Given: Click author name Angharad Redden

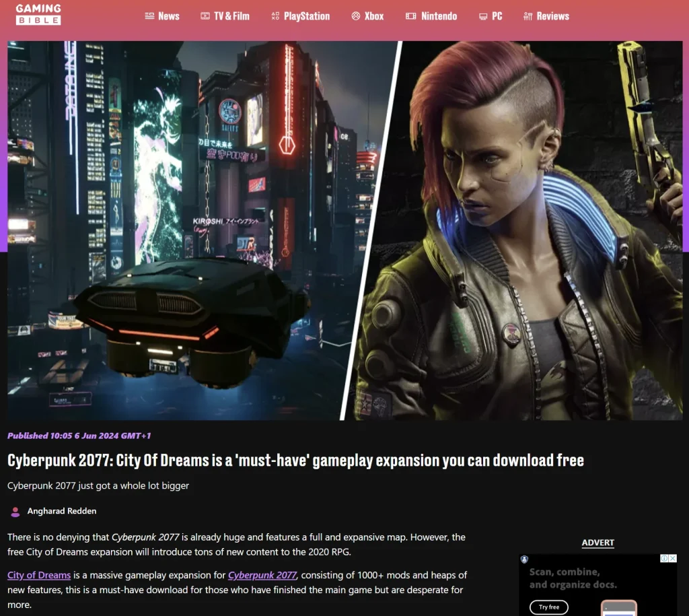Looking at the screenshot, I should point(62,511).
